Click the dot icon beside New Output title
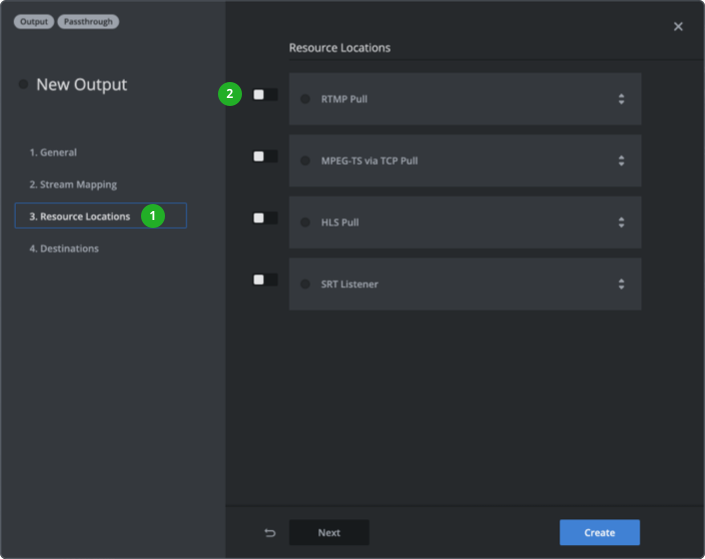 (x=23, y=85)
